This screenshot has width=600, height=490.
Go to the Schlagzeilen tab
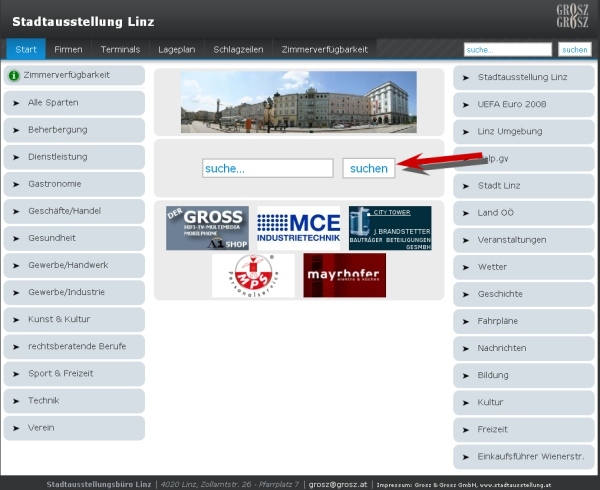point(238,49)
